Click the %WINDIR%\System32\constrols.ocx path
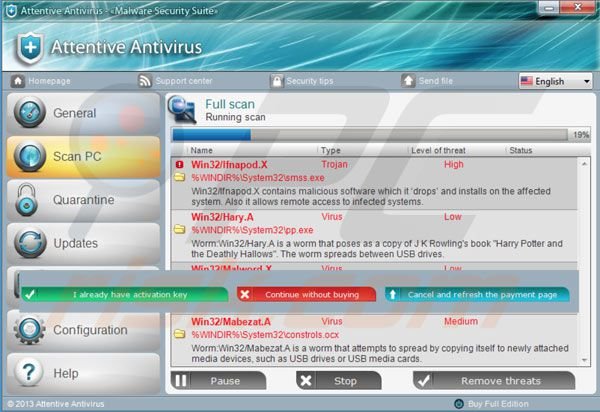 point(265,335)
